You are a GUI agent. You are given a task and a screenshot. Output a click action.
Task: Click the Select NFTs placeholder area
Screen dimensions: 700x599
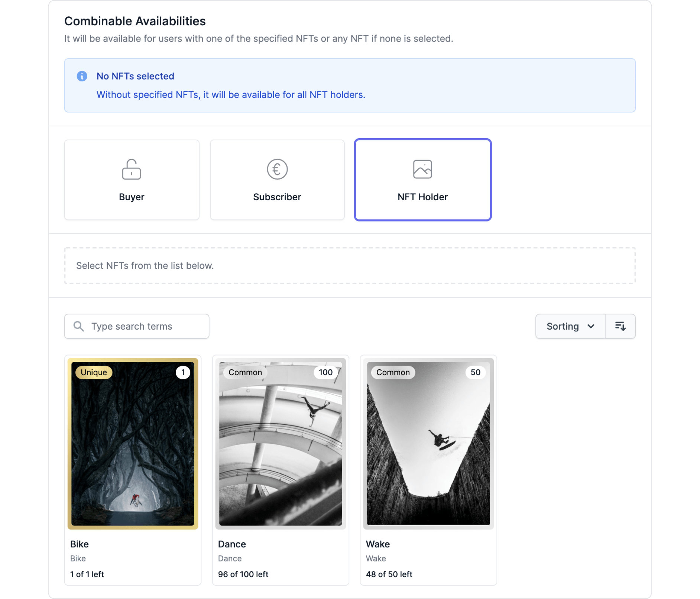pyautogui.click(x=349, y=265)
